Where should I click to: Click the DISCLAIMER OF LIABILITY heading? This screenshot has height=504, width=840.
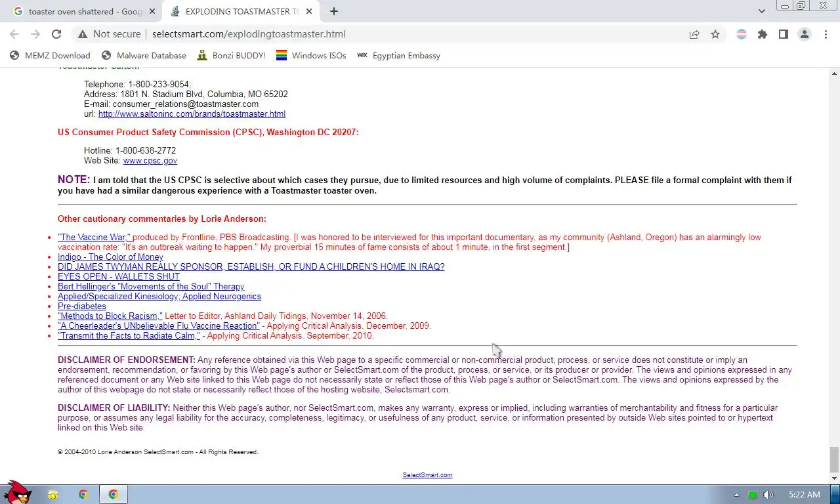(114, 408)
